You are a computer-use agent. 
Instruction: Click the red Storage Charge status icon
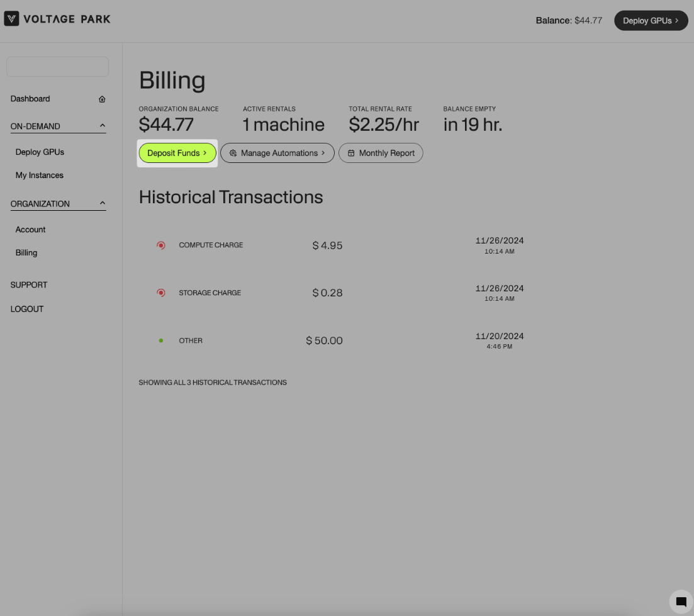tap(161, 293)
